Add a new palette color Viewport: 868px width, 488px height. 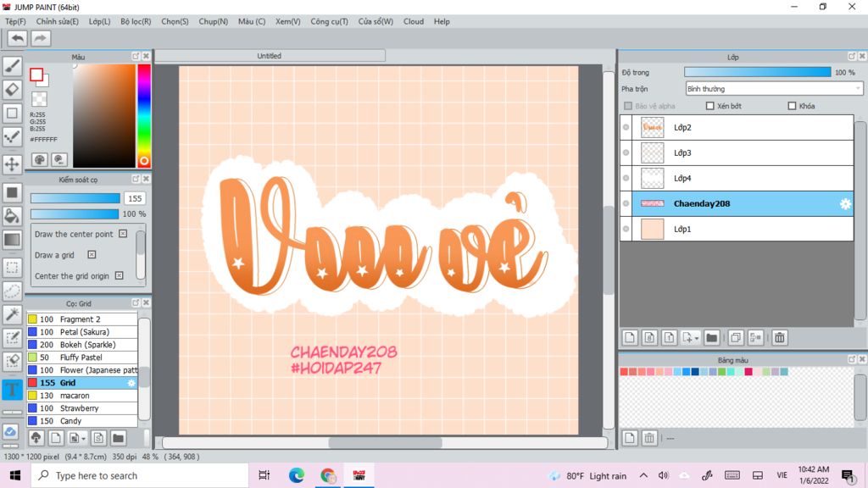click(x=630, y=438)
